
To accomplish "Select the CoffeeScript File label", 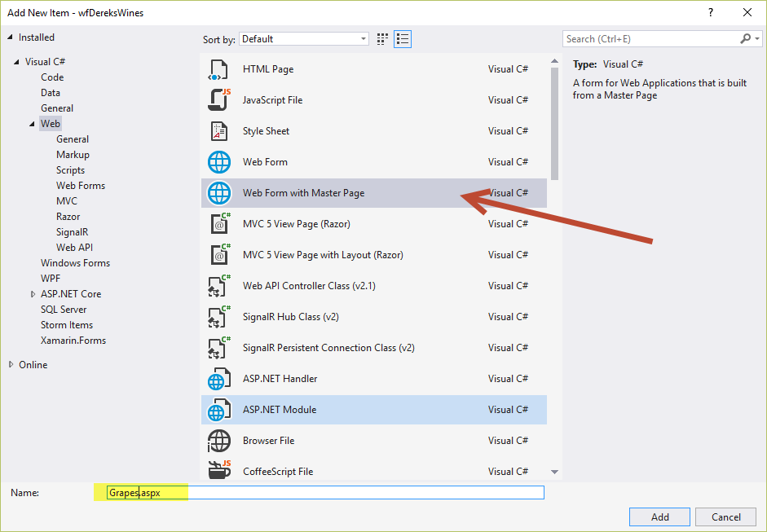I will 278,472.
